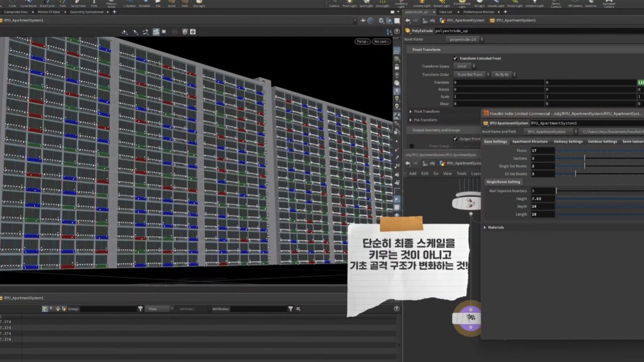644x362 pixels.
Task: Select the L-System shelf tool
Action: click(129, 4)
